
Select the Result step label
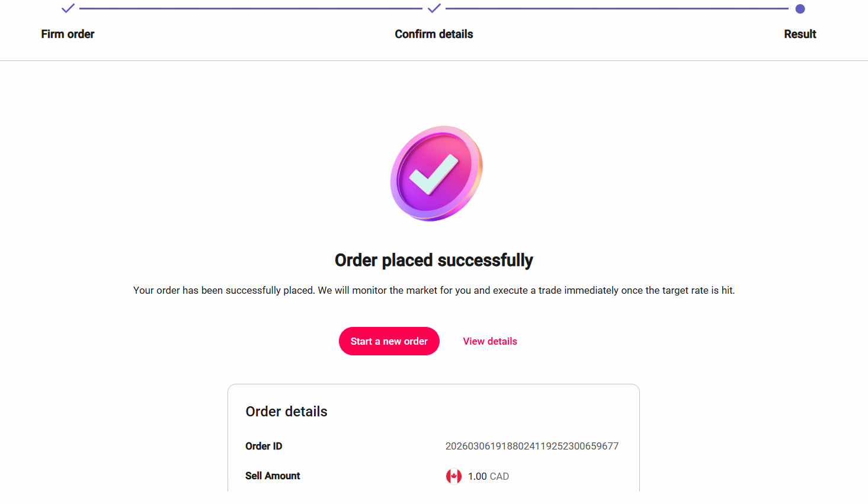800,34
